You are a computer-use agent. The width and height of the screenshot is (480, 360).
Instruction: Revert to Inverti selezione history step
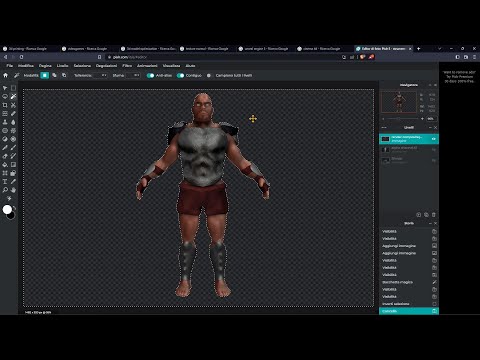click(409, 304)
